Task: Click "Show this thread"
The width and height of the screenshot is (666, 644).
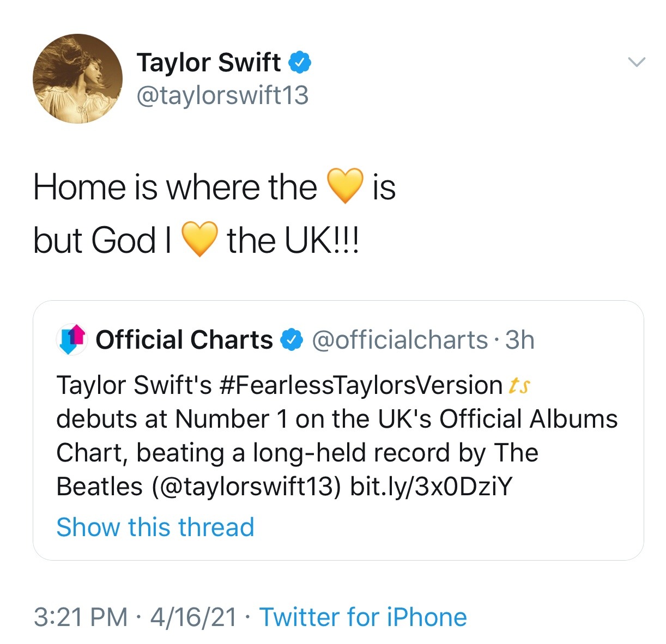Action: pyautogui.click(x=155, y=527)
